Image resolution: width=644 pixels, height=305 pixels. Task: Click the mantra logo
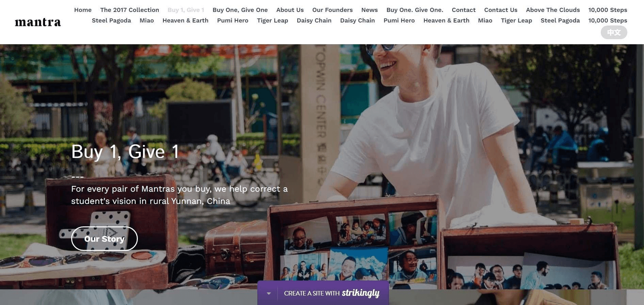pos(38,22)
